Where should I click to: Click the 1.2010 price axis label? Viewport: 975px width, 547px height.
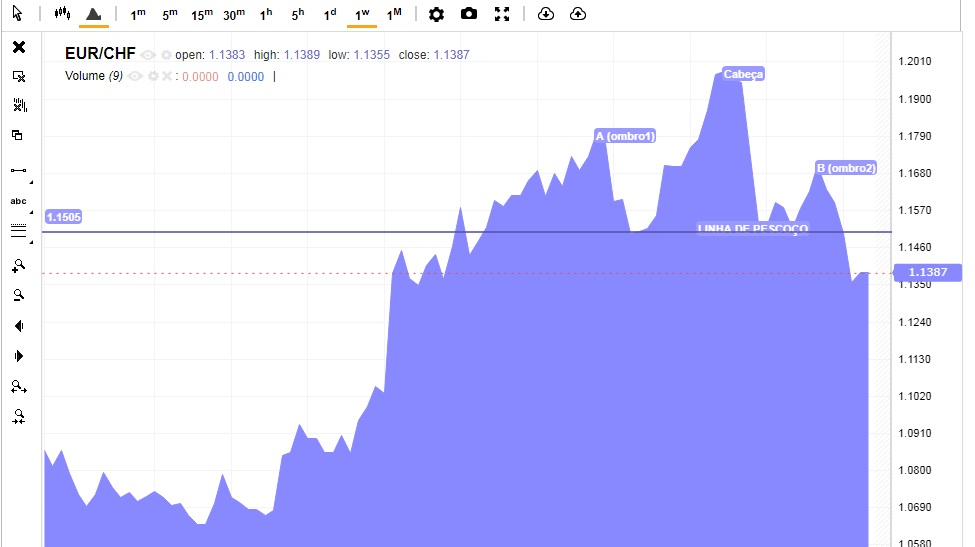tap(915, 61)
